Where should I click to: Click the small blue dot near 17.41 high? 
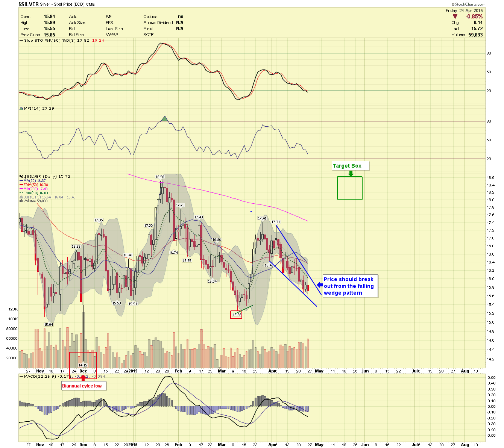(x=251, y=212)
